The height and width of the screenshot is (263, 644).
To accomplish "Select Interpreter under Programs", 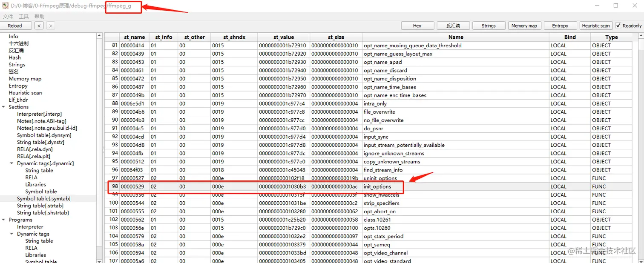I will click(x=30, y=227).
